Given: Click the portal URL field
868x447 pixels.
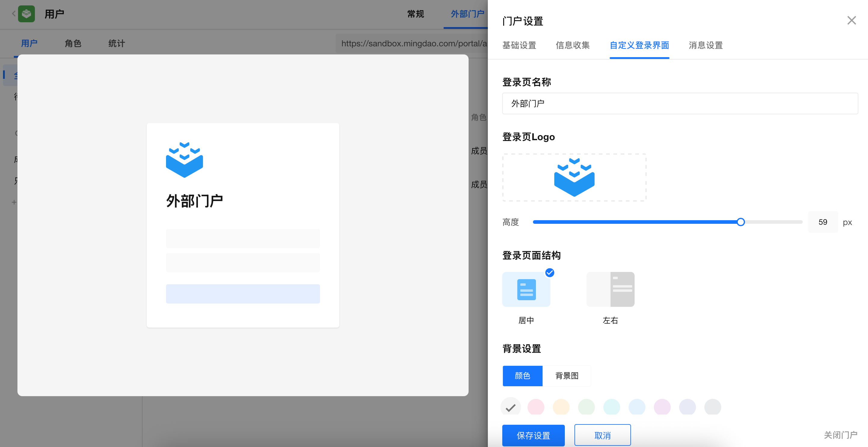Looking at the screenshot, I should point(411,44).
